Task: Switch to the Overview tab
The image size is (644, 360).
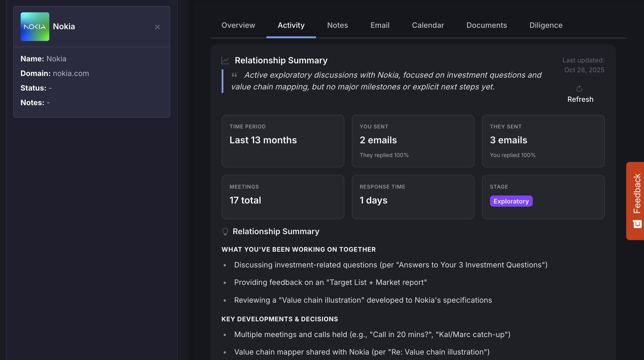Action: [x=238, y=25]
